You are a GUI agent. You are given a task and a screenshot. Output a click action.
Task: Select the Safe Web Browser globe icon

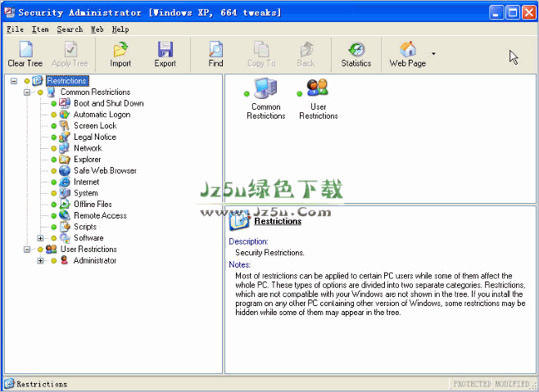pos(65,170)
